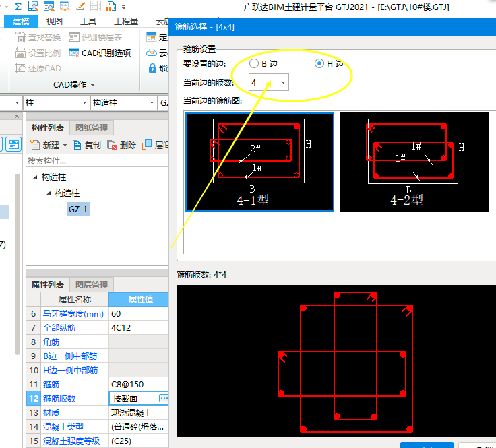Click the blue panel icon left of component list
496x448 pixels.
pos(14,144)
